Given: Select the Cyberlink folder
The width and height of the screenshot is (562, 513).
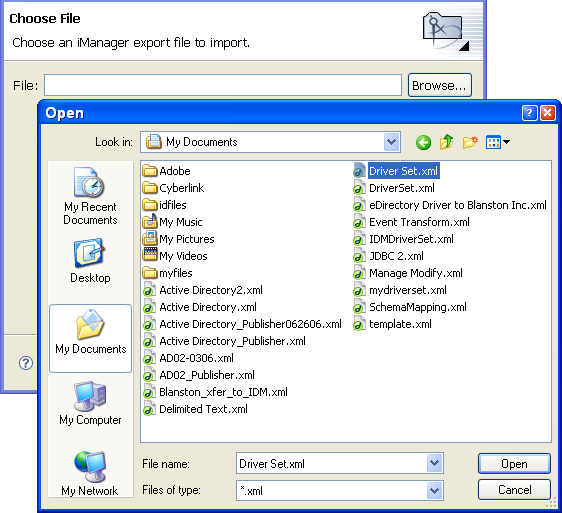Looking at the screenshot, I should 173,188.
